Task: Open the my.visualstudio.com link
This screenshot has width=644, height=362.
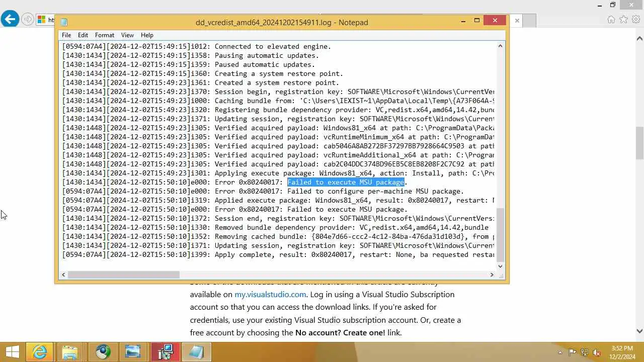Action: pos(270,295)
